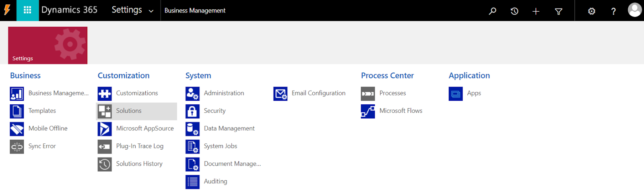Click the Mobile Offline icon
This screenshot has height=191, width=644.
(17, 129)
